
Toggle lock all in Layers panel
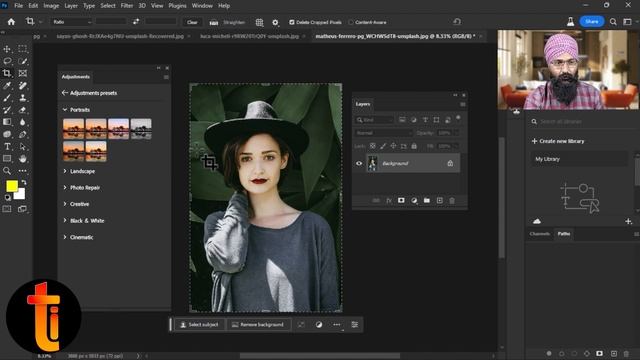click(414, 146)
